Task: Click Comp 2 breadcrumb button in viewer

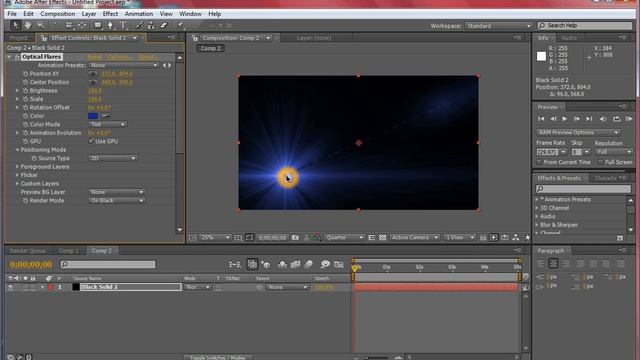Action: point(211,48)
